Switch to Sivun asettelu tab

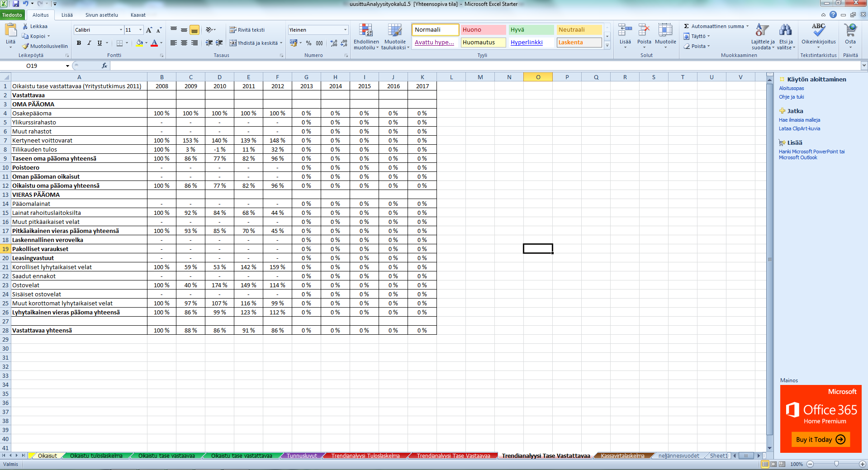pyautogui.click(x=102, y=15)
